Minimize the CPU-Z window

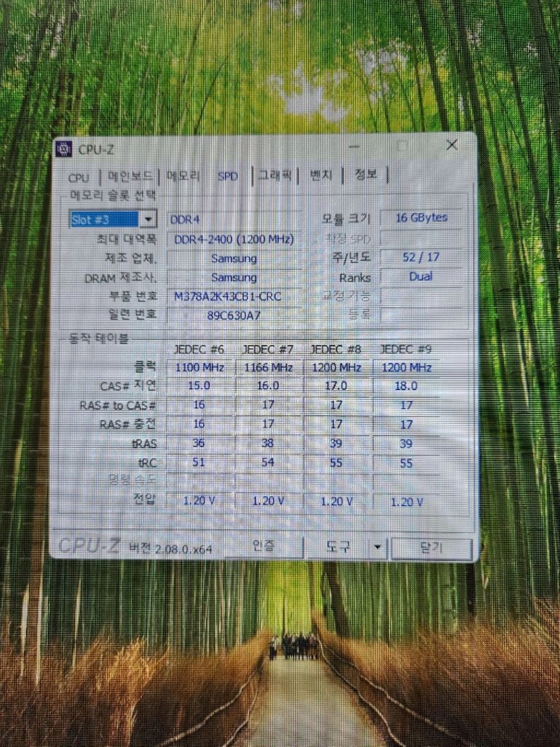[354, 146]
